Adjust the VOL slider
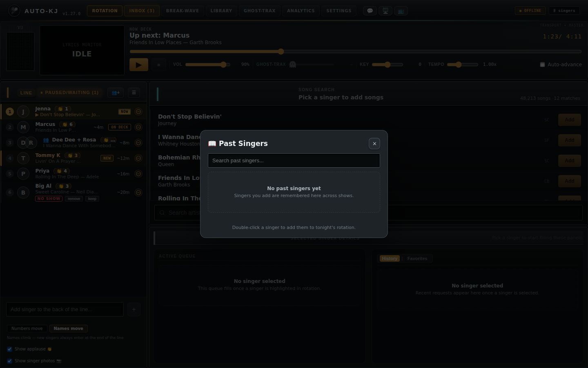 coord(208,65)
